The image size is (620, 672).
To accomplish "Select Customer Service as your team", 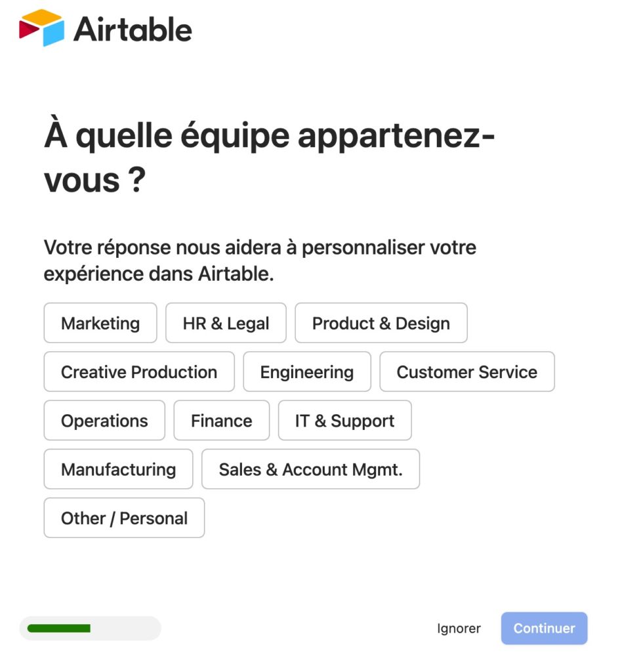I will 466,371.
